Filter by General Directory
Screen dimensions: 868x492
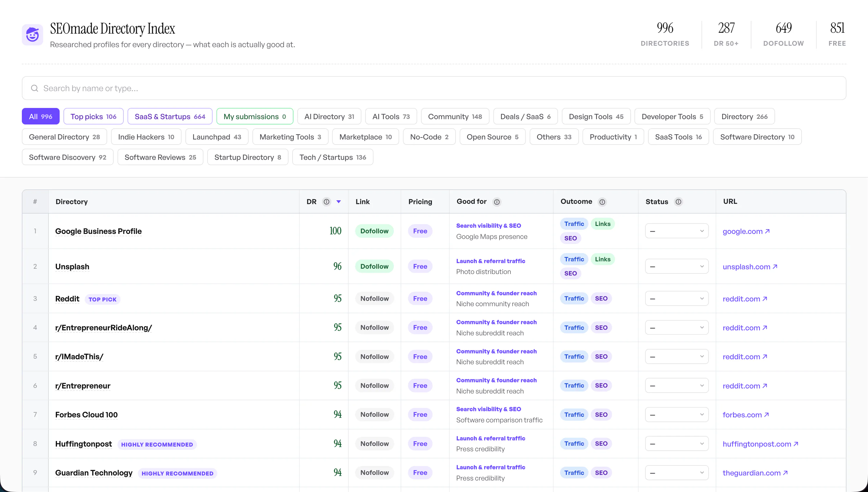[x=64, y=137]
